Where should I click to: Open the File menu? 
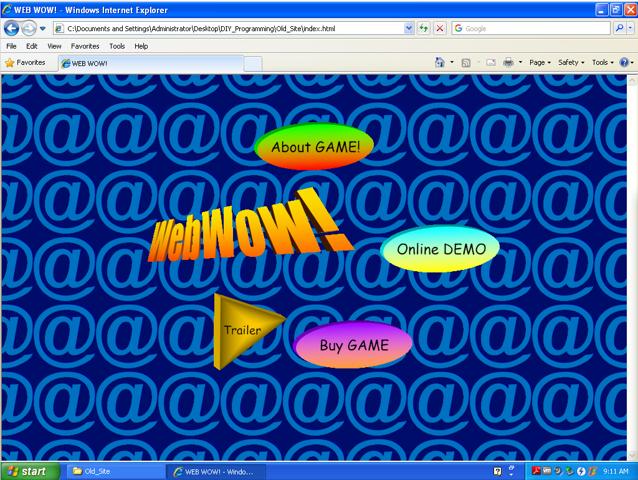coord(11,46)
